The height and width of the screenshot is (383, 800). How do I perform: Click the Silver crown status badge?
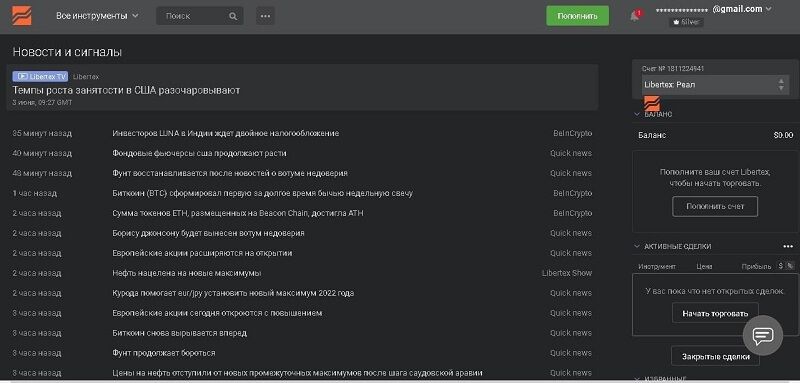[686, 22]
